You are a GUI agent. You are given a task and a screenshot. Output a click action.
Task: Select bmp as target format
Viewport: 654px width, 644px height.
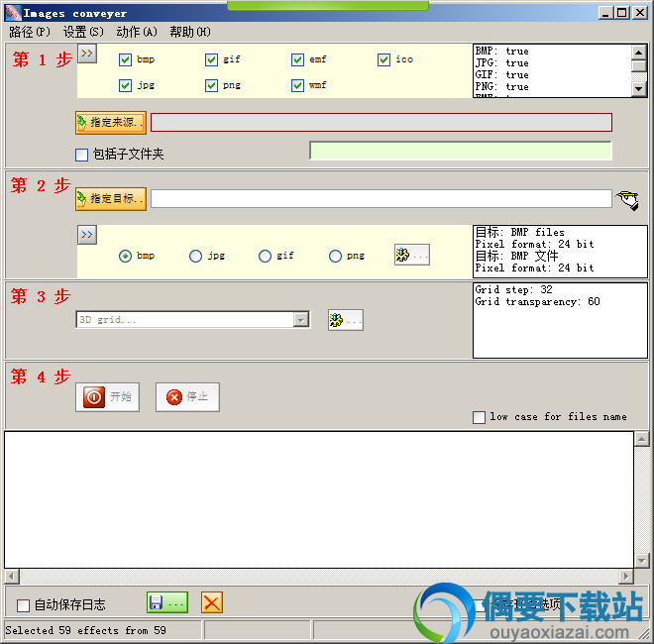coord(125,256)
